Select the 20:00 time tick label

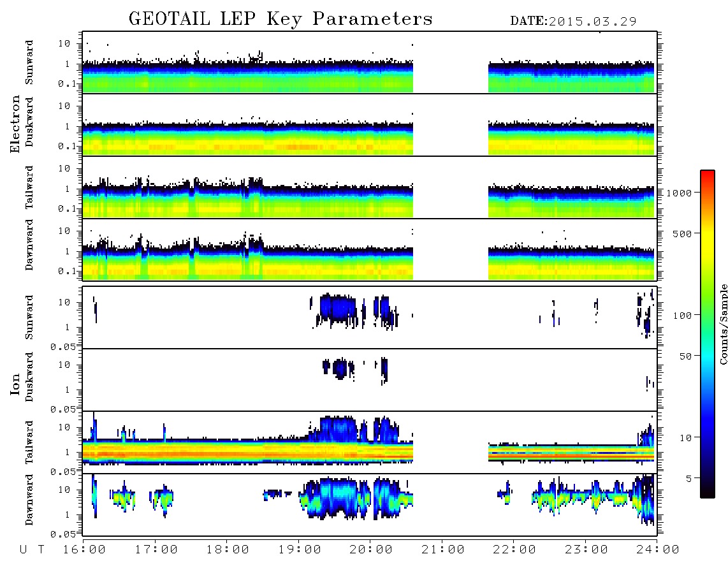(x=372, y=550)
